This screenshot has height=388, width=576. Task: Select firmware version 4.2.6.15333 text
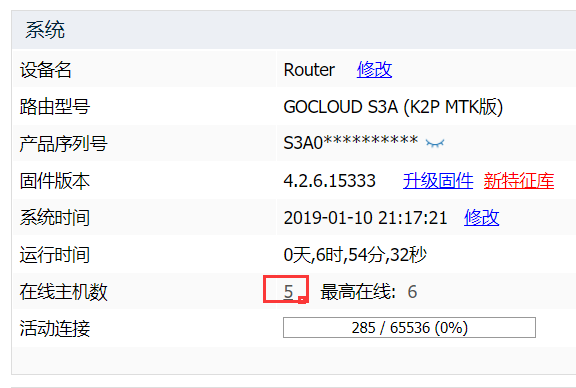(330, 181)
